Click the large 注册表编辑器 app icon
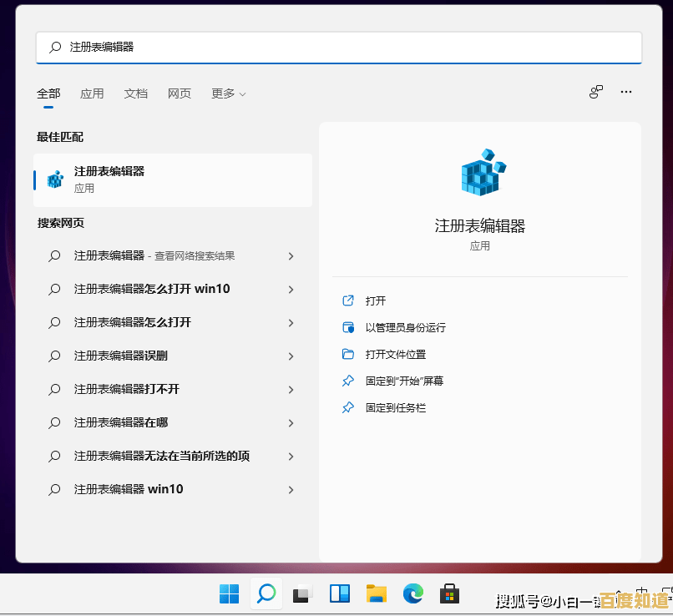Viewport: 673px width, 616px height. 480,173
